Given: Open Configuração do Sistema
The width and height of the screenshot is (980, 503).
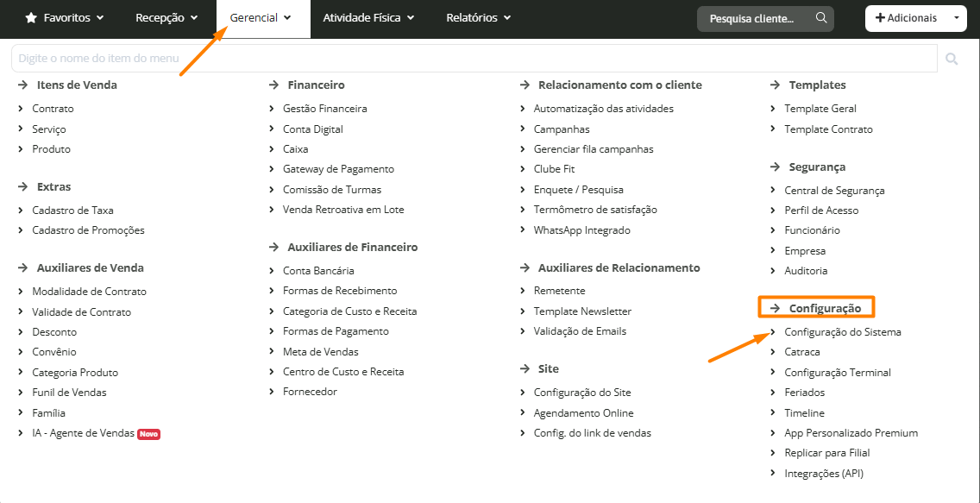Looking at the screenshot, I should [x=843, y=332].
